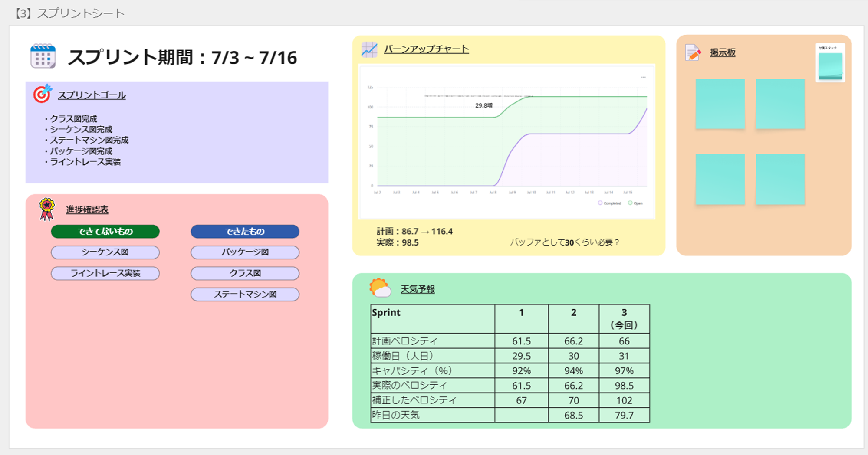Click the pencil note icon beside 掲示板

click(693, 53)
